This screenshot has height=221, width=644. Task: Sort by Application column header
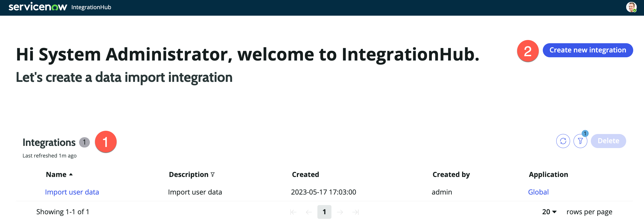click(548, 175)
